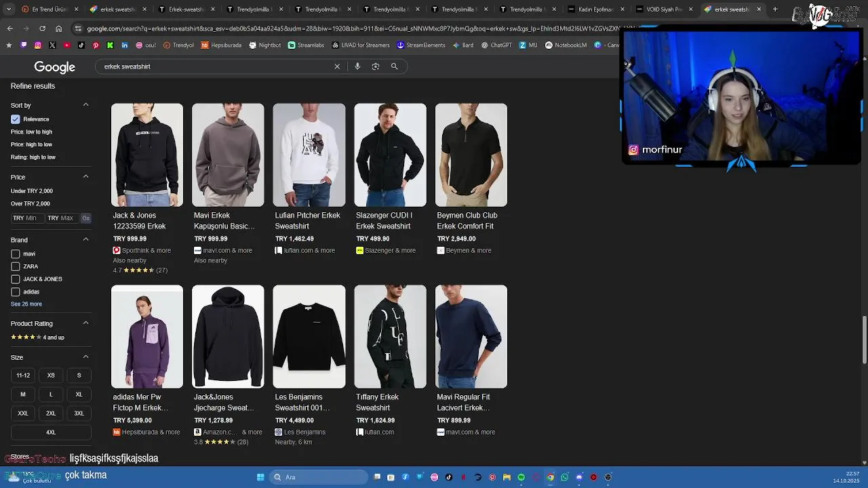Open the Pinterest bookmark icon

[96, 45]
